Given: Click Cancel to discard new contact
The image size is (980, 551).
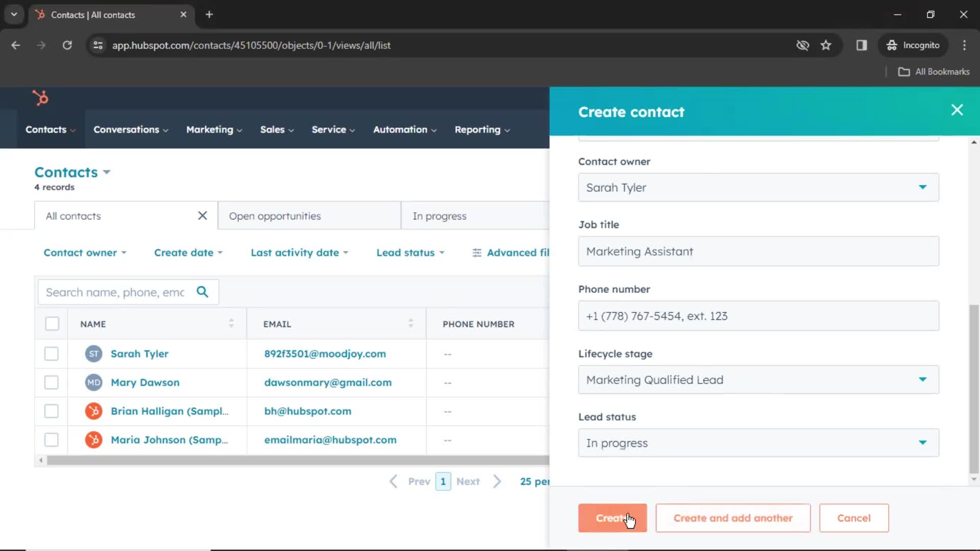Looking at the screenshot, I should [x=853, y=517].
